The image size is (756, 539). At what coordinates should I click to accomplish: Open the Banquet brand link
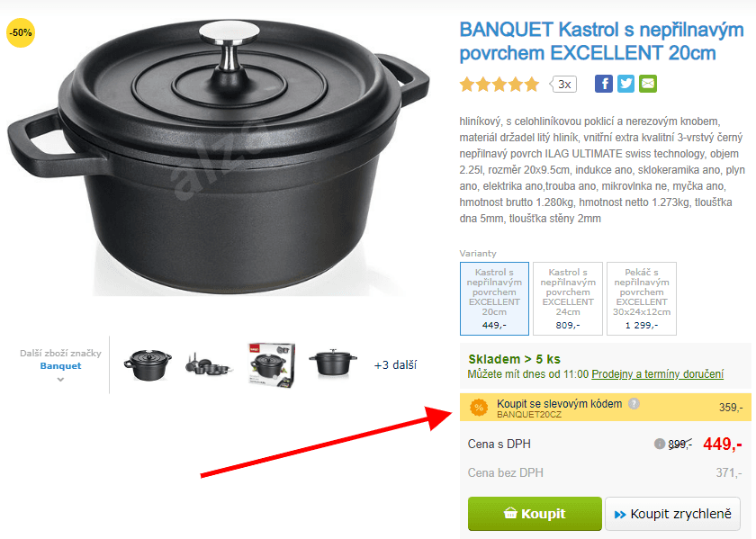60,366
